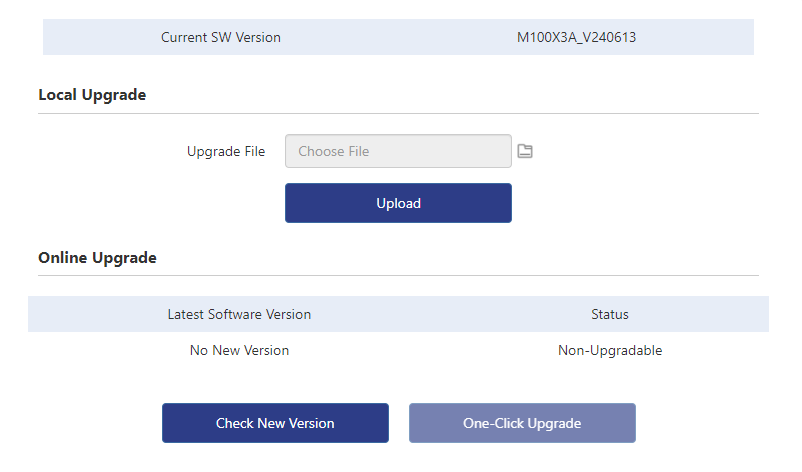Click the Choose File placeholder text
The width and height of the screenshot is (802, 472).
334,152
